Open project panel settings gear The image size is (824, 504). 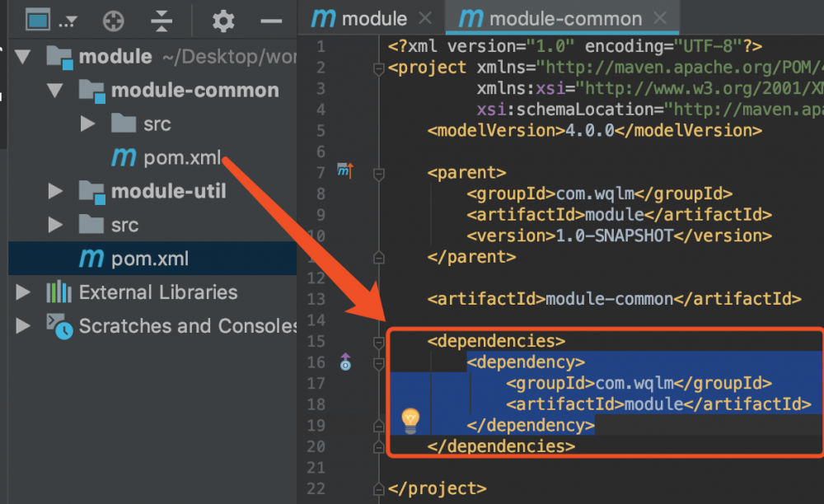(x=223, y=21)
